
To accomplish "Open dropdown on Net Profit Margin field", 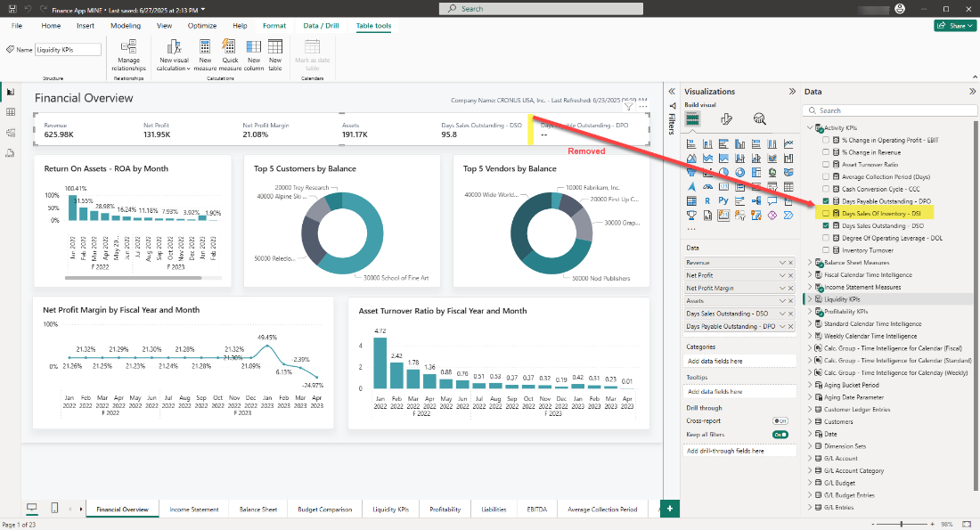I will (x=782, y=288).
